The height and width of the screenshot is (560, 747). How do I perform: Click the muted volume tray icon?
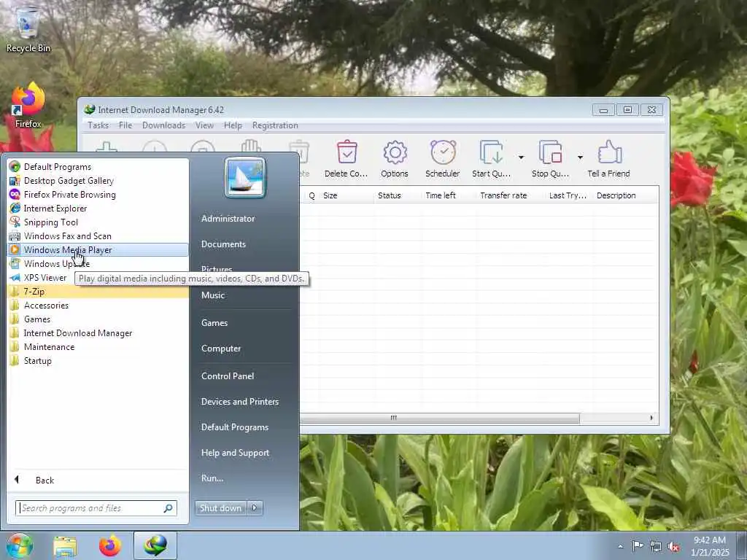pos(673,547)
